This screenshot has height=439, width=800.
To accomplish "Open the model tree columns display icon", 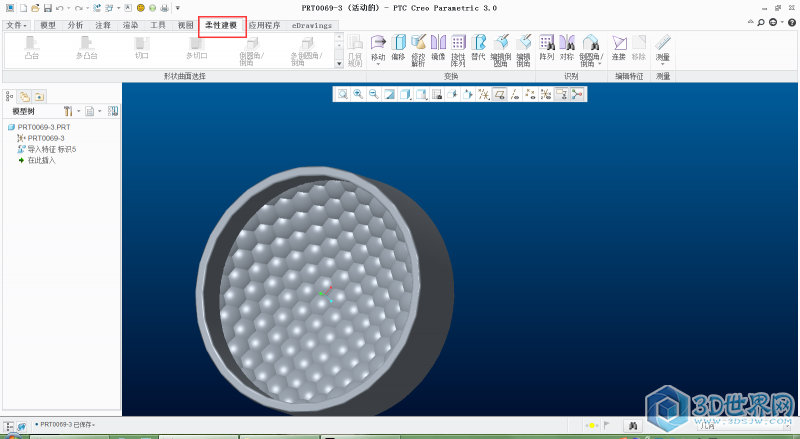I will click(x=113, y=111).
